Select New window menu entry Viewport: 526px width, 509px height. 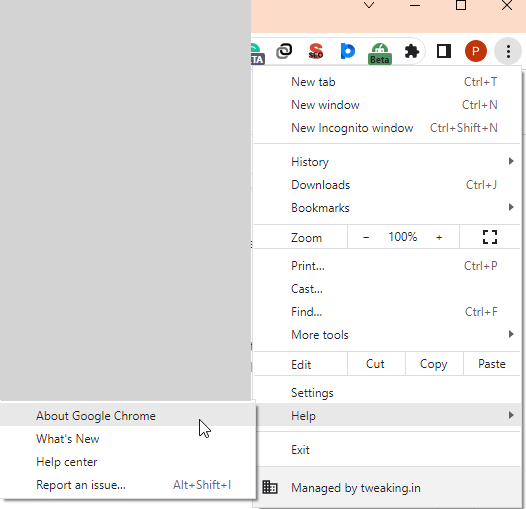[386, 105]
